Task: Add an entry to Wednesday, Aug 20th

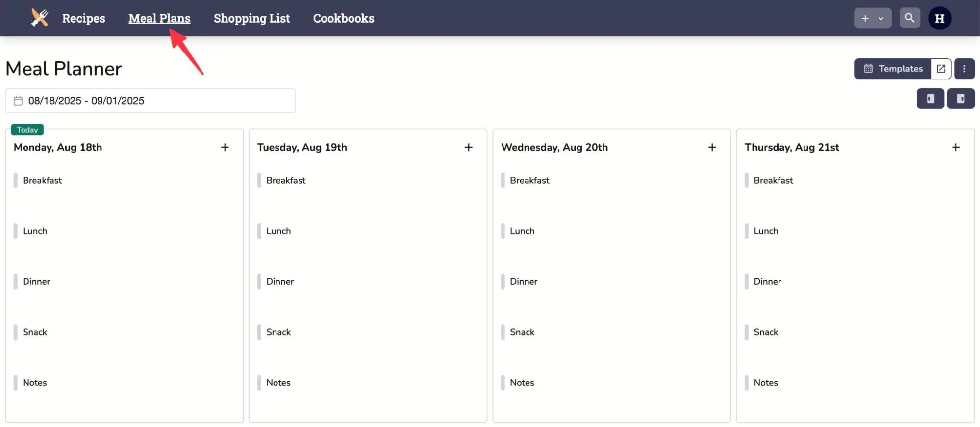Action: (x=712, y=147)
